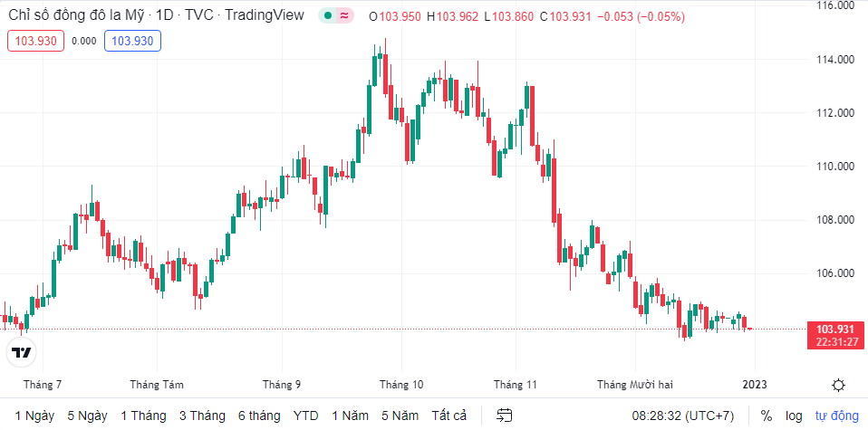Show the 5 Năm range
This screenshot has width=868, height=430.
400,416
